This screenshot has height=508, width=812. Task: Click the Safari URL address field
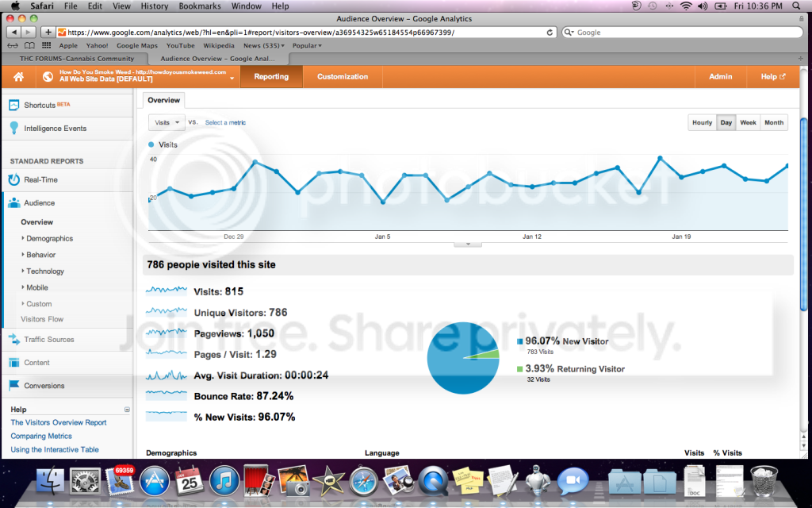click(x=307, y=32)
